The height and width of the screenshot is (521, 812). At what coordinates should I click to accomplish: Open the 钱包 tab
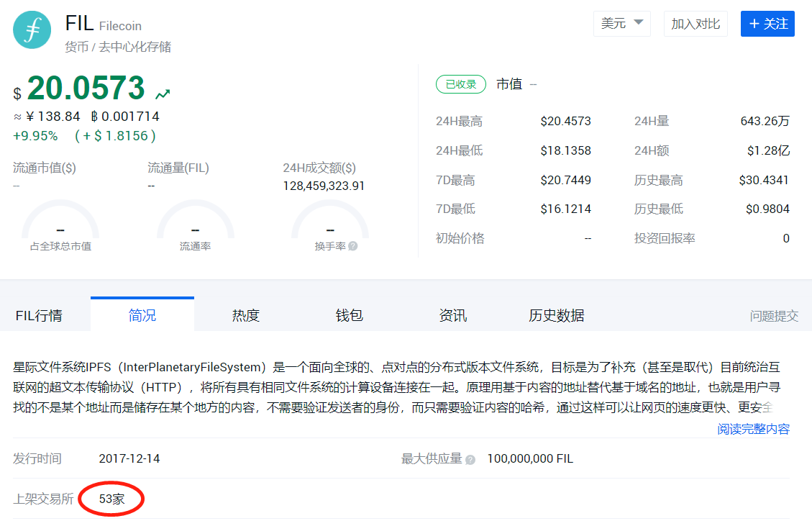click(350, 315)
